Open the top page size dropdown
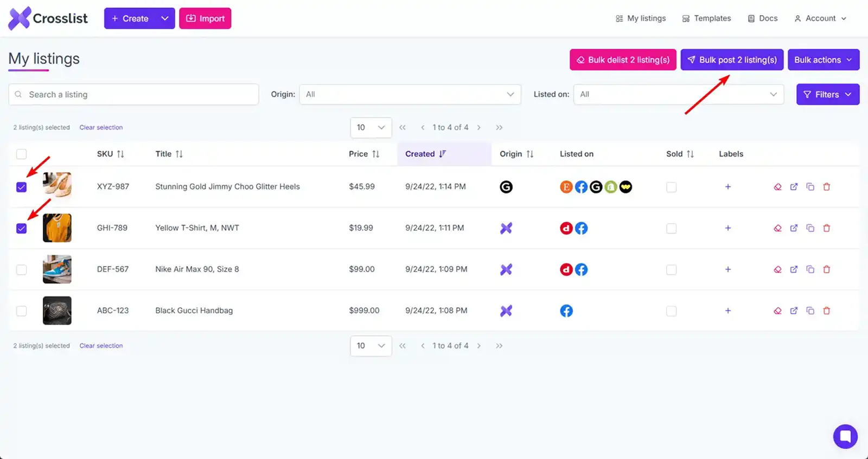The height and width of the screenshot is (459, 868). tap(371, 127)
